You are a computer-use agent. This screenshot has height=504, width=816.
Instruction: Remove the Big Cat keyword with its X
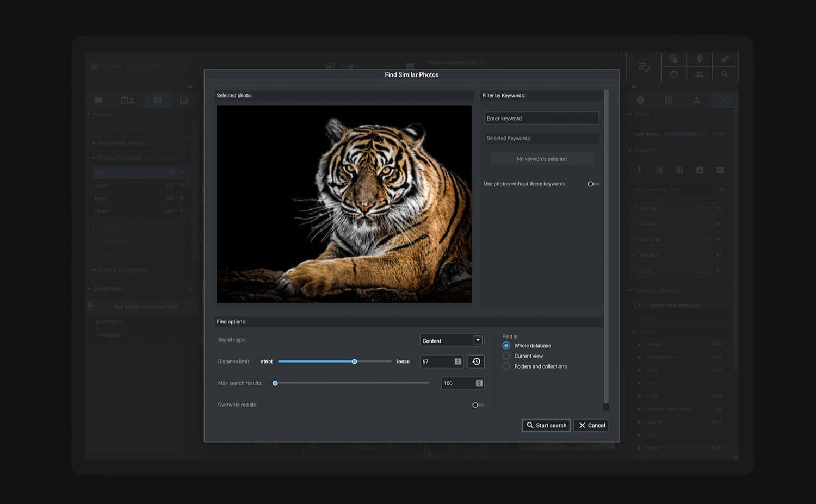pos(718,224)
